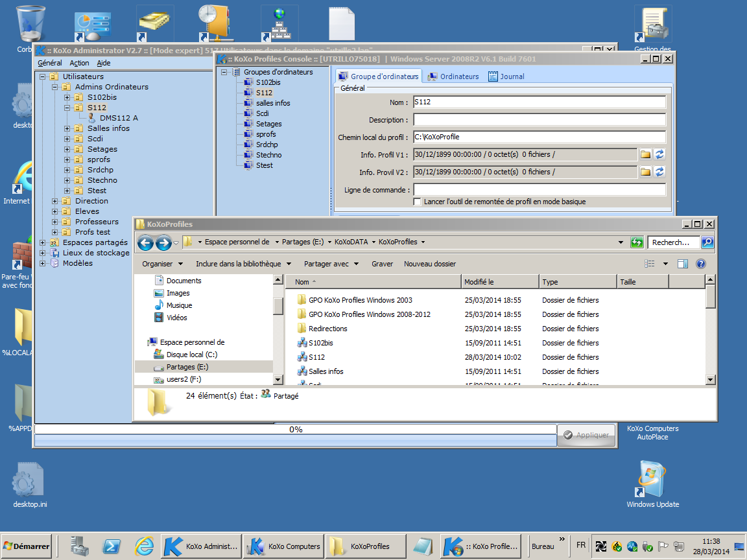The height and width of the screenshot is (560, 747).
Task: Click the KoXoDATA breadcrumb in address bar
Action: point(351,242)
